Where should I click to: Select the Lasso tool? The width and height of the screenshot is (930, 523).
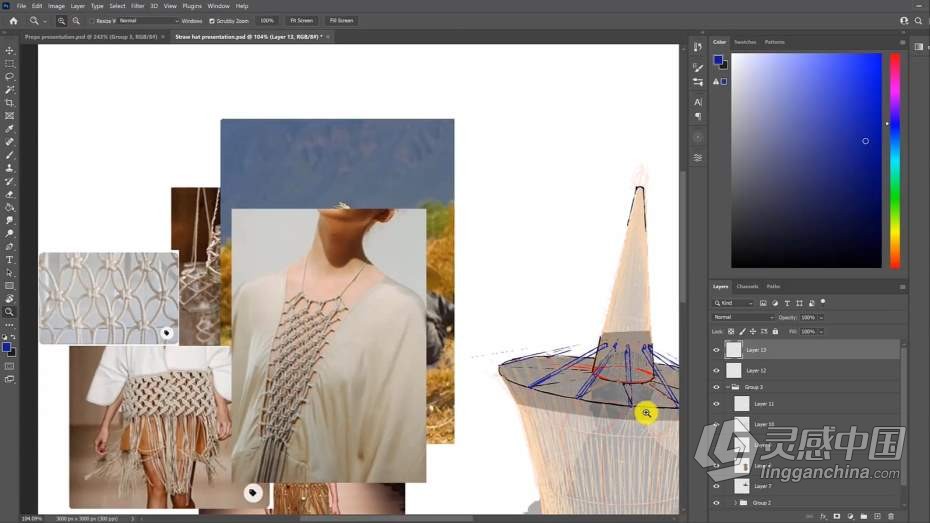tap(10, 76)
